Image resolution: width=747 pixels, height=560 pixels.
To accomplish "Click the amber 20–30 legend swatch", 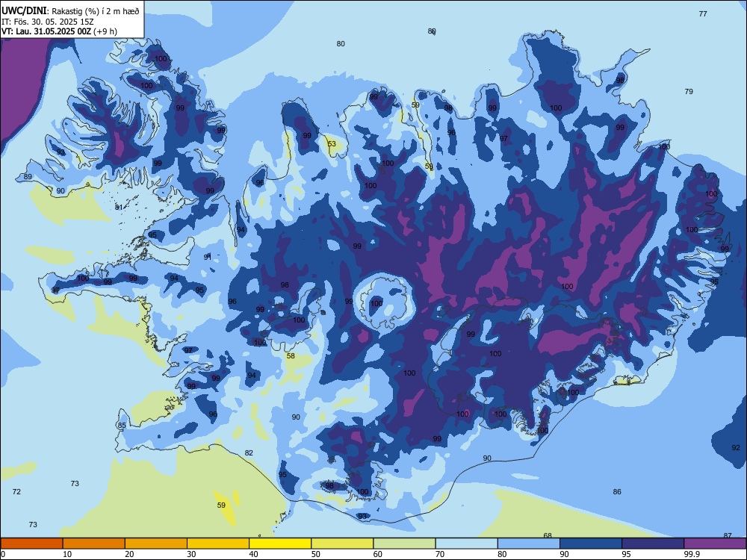I will [156, 544].
